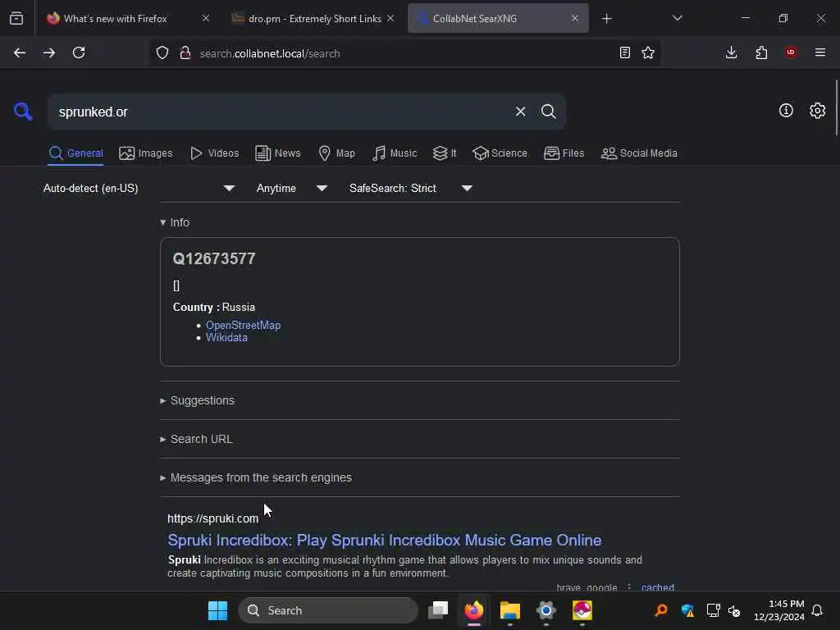
Task: Open Spruki Incredibox result title
Action: tap(384, 540)
